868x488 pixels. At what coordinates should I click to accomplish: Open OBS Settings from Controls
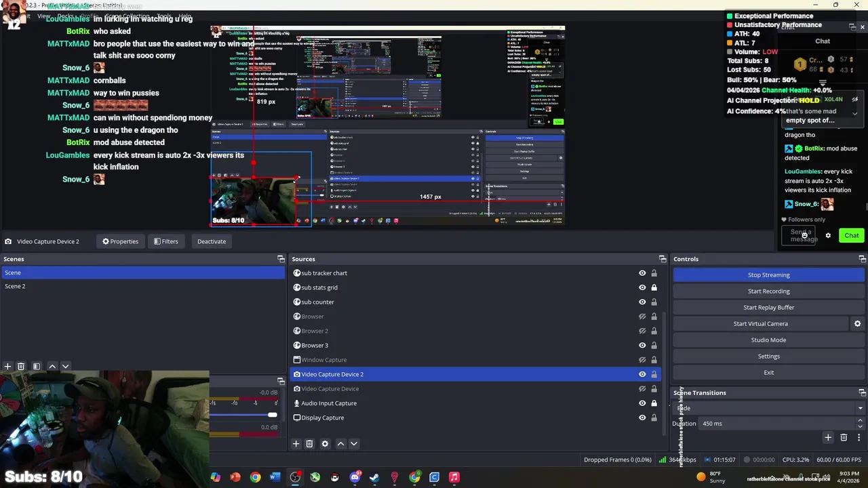click(768, 357)
